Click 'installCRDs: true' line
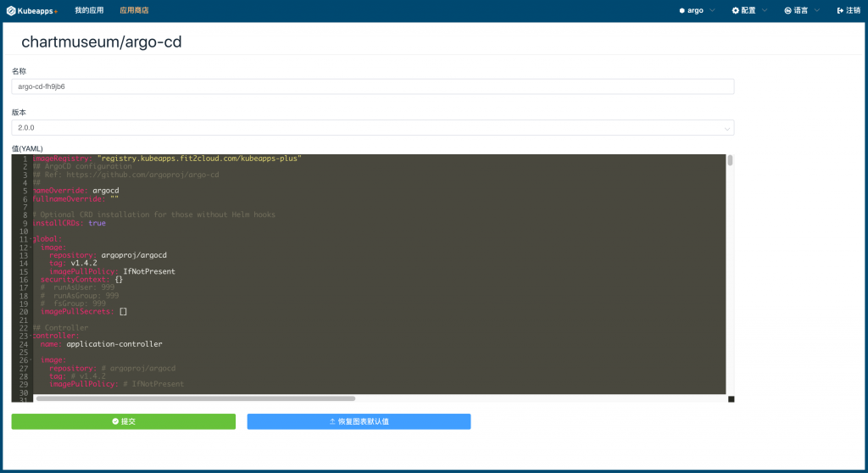 70,223
